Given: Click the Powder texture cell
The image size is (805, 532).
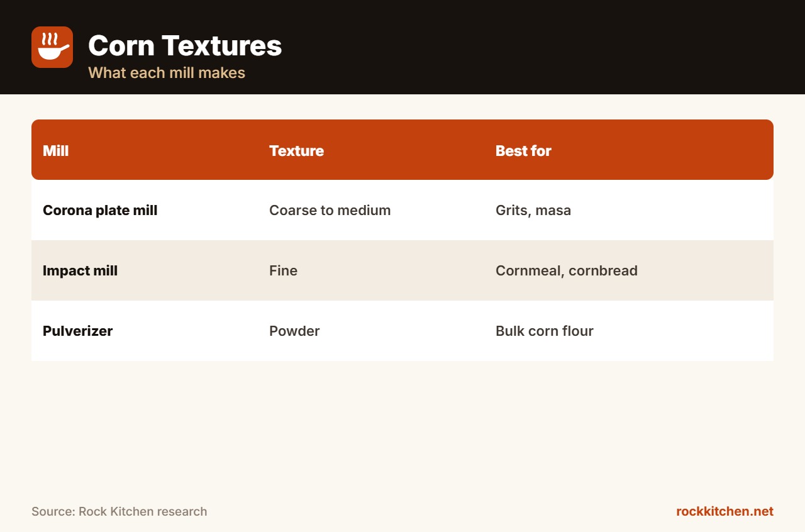Looking at the screenshot, I should pos(294,331).
